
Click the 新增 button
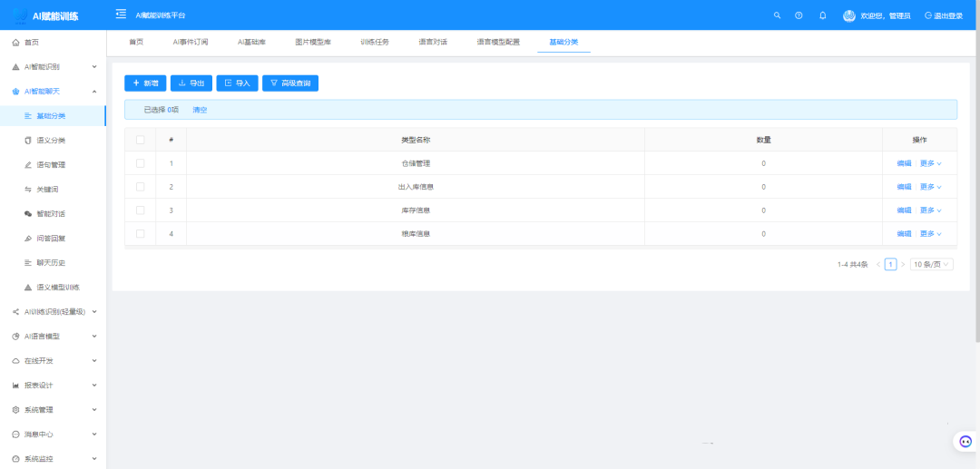(x=145, y=83)
